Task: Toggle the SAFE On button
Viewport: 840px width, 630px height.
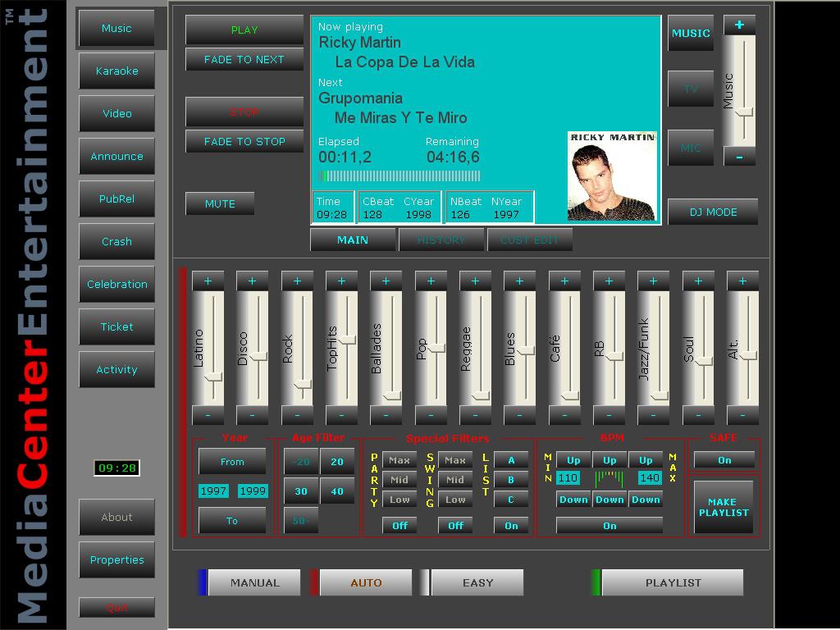Action: click(724, 460)
